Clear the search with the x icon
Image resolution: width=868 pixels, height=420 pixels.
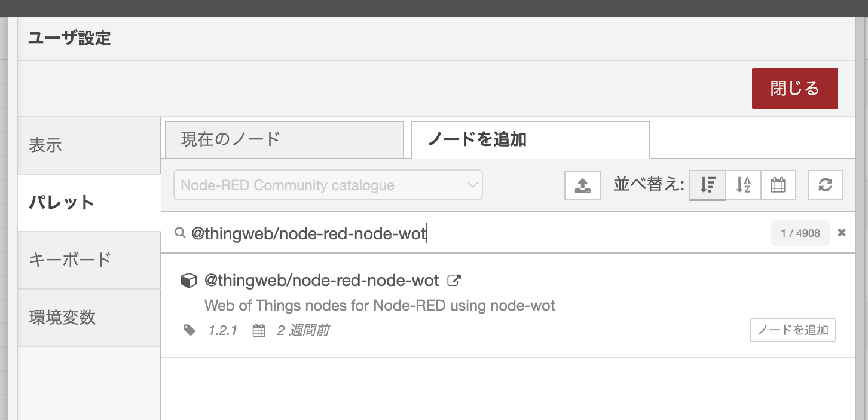[x=842, y=233]
